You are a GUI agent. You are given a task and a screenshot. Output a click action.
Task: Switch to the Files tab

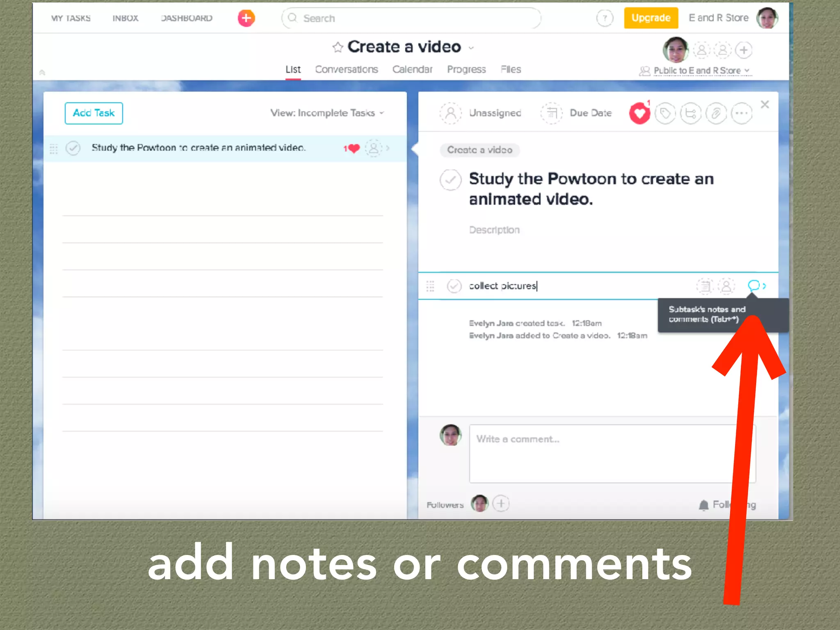tap(511, 69)
